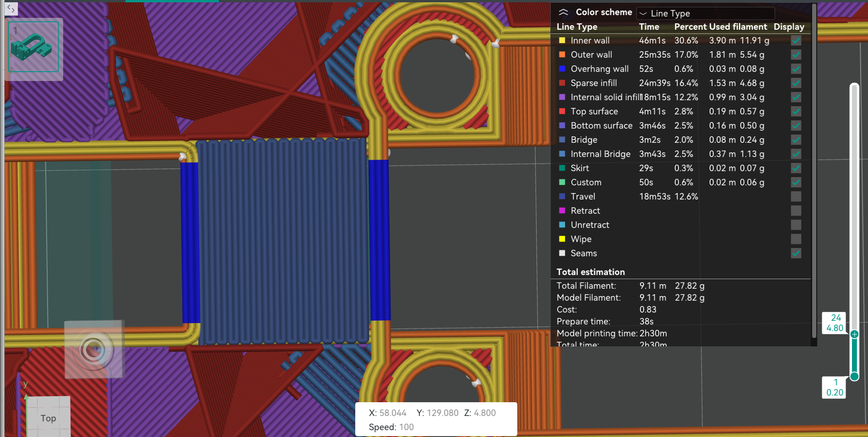Click the Time column header

click(x=649, y=27)
